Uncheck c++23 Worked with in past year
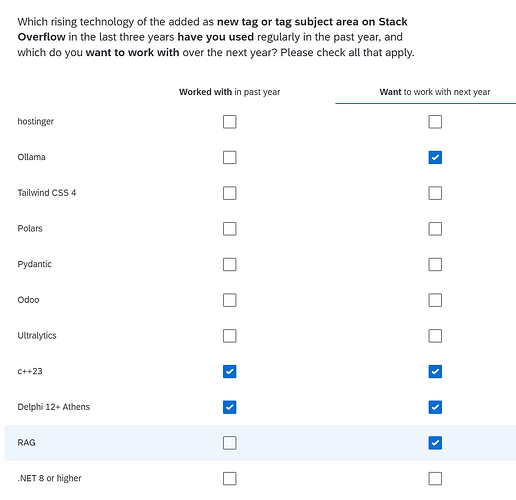The width and height of the screenshot is (516, 500). coord(229,371)
